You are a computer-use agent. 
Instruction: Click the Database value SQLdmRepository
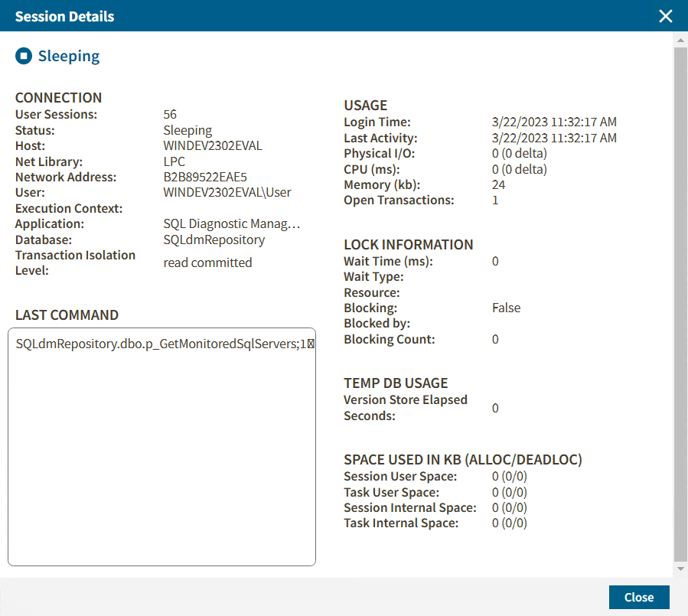[214, 240]
